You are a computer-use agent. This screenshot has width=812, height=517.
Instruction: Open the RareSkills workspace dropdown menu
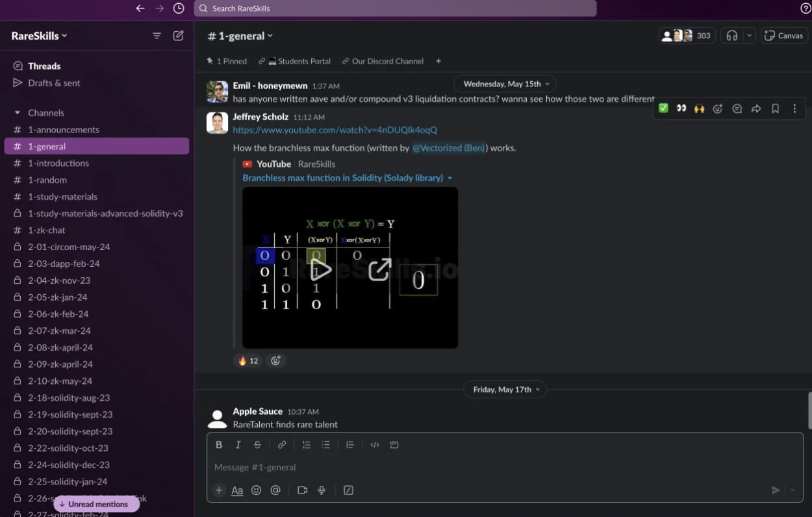click(39, 36)
